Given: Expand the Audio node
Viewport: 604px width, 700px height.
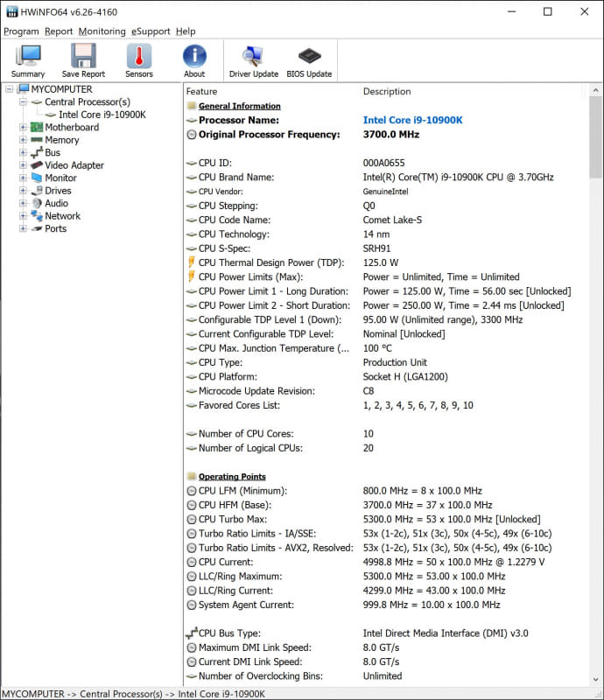Looking at the screenshot, I should (x=23, y=203).
